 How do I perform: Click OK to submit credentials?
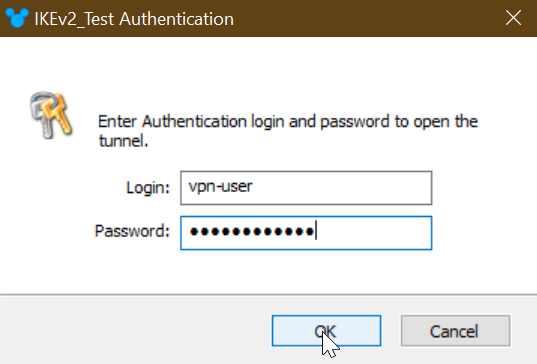pos(326,331)
